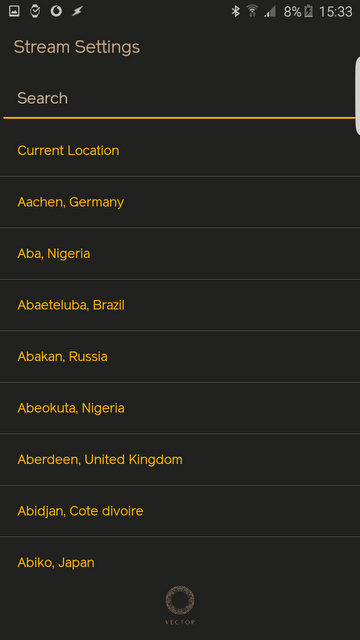
Task: Tap the cellular signal strength icon
Action: [270, 11]
